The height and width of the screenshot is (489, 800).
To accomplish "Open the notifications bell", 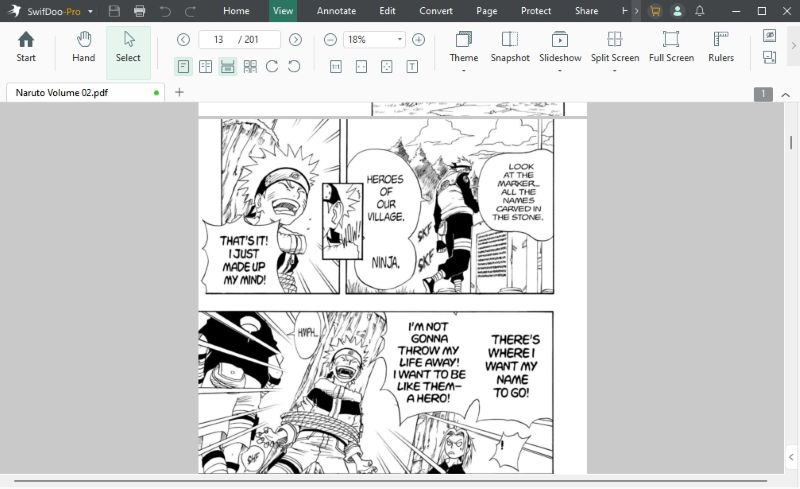I will [699, 11].
